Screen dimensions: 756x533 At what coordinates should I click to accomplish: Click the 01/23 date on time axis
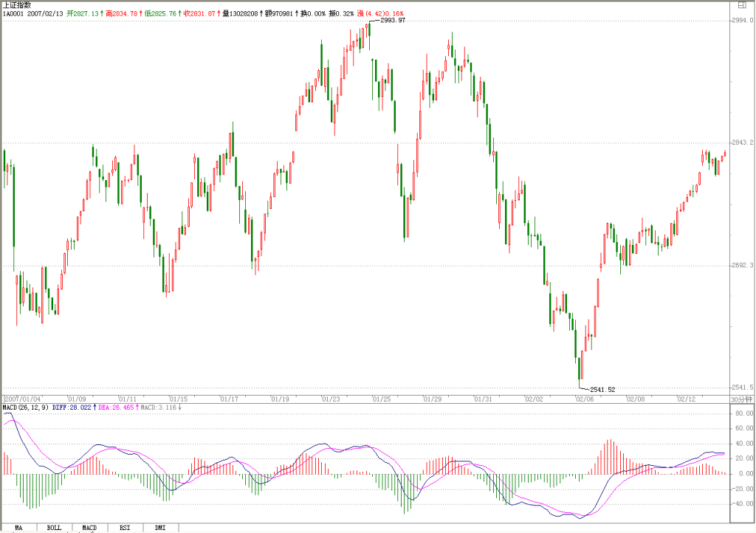pyautogui.click(x=331, y=399)
